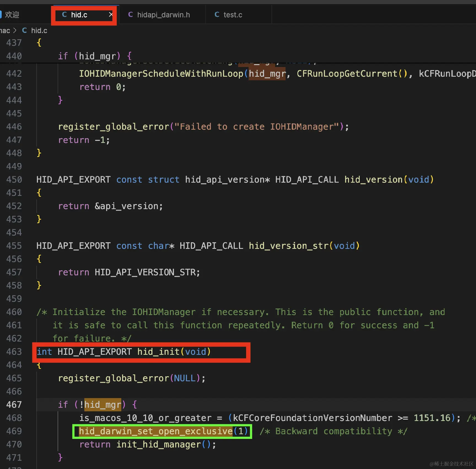Jump to sticky line 'if (hid_mgr) {'
The width and height of the screenshot is (476, 469).
[x=95, y=56]
